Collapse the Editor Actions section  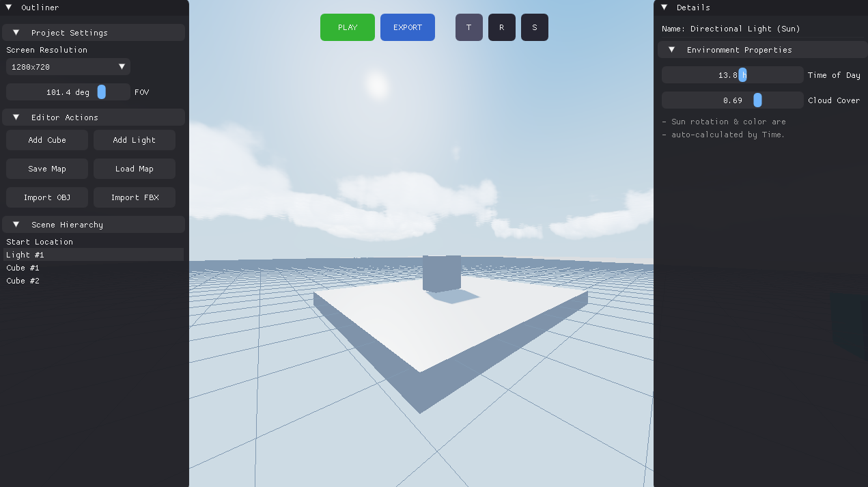point(16,117)
